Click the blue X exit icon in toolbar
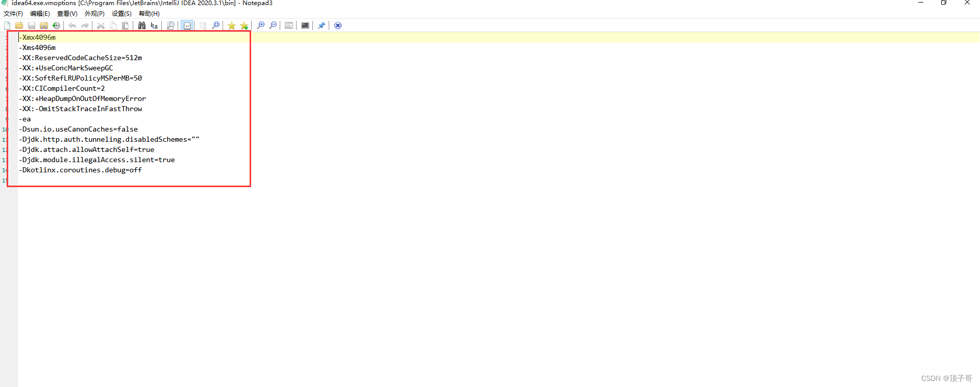Screen dimensions: 980x387 point(338,25)
